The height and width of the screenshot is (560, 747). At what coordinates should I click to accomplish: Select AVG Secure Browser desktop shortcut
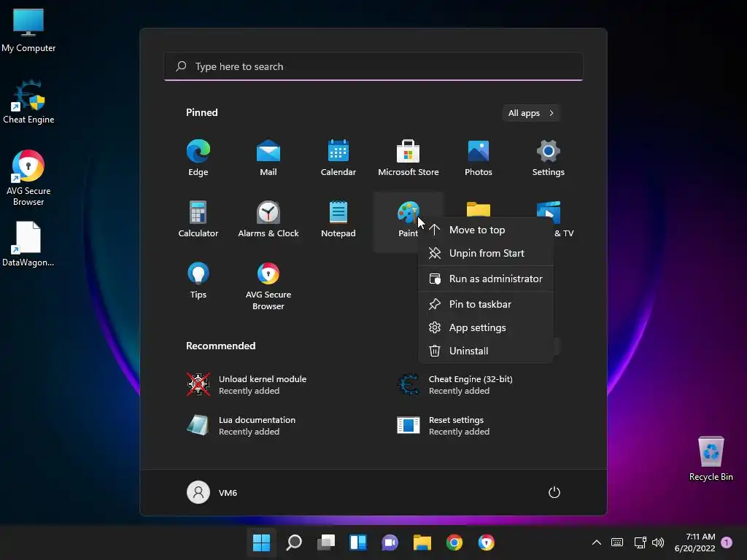28,178
